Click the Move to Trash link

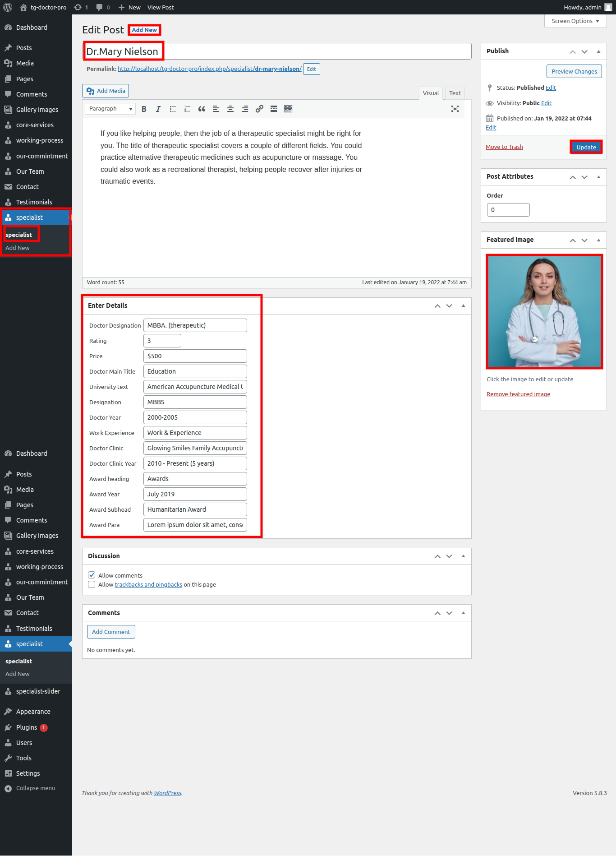click(x=504, y=147)
